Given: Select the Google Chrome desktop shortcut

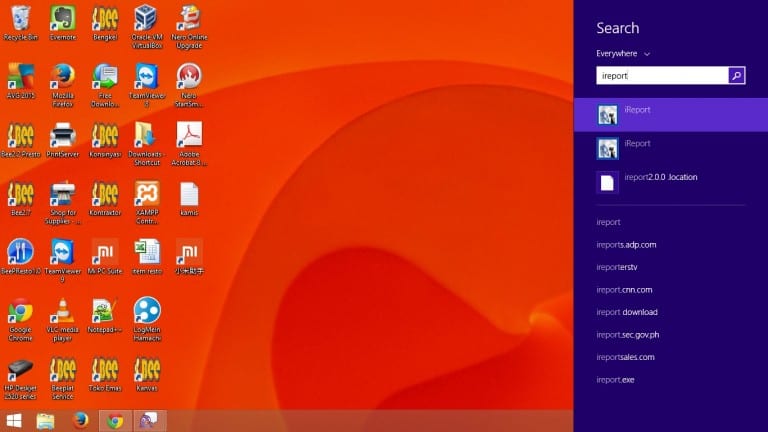Looking at the screenshot, I should (21, 319).
